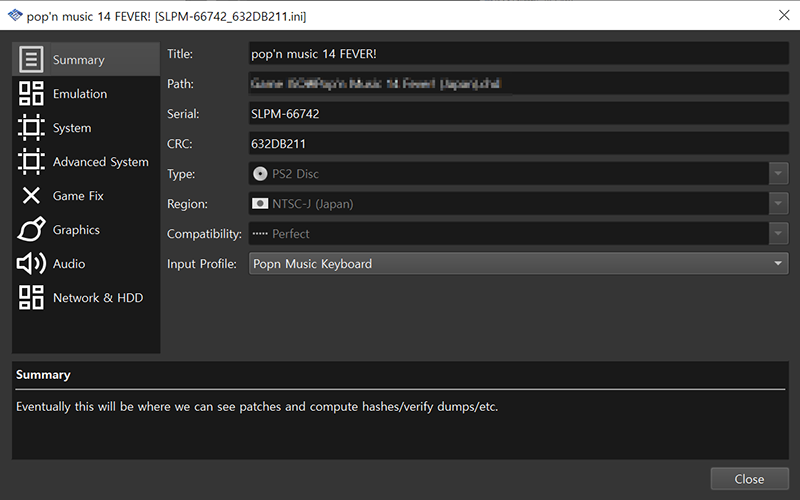Click the PS2 Disc type combo box

point(518,173)
